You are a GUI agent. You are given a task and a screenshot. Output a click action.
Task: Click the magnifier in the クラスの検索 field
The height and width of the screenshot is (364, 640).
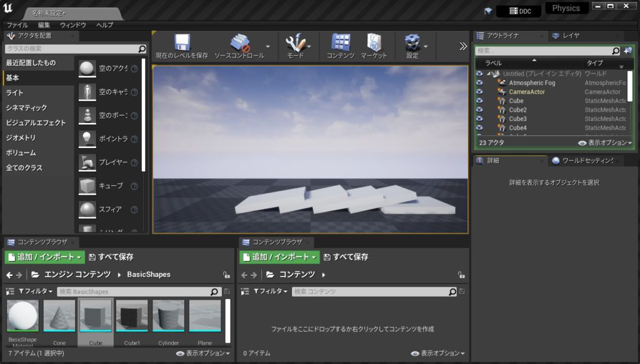coord(142,49)
